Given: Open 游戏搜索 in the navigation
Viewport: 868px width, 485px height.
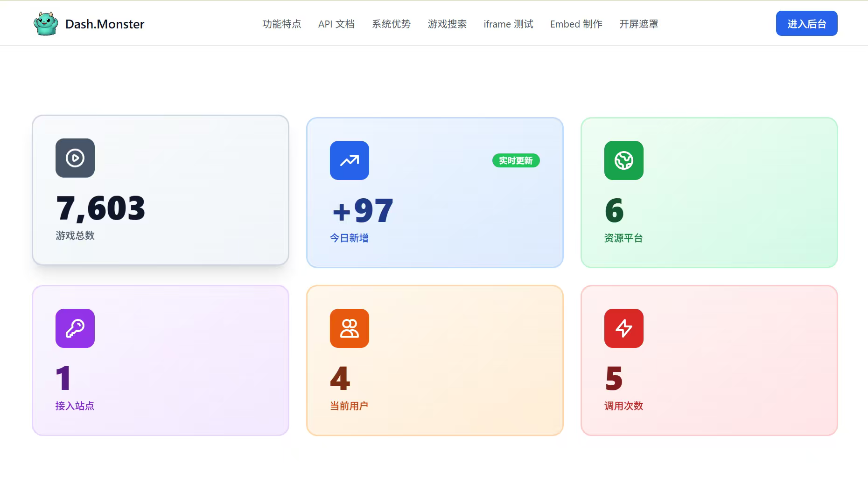Looking at the screenshot, I should pyautogui.click(x=447, y=24).
